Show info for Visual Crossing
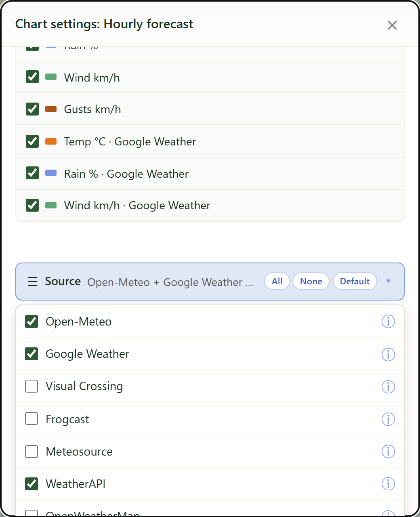Image resolution: width=420 pixels, height=517 pixels. [388, 387]
